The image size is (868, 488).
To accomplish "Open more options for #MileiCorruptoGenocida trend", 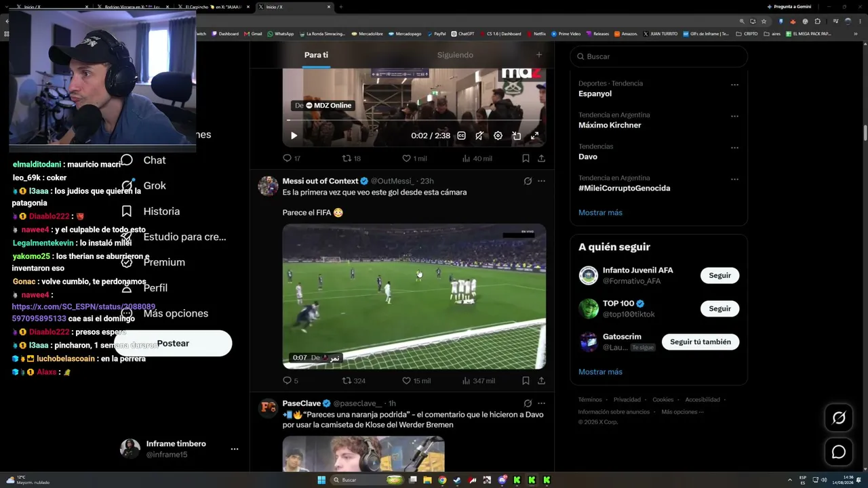I will [734, 180].
